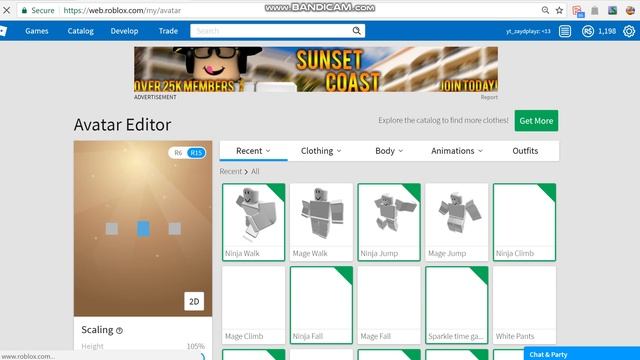Click the browser profile avatar icon
The height and width of the screenshot is (360, 640).
630,11
